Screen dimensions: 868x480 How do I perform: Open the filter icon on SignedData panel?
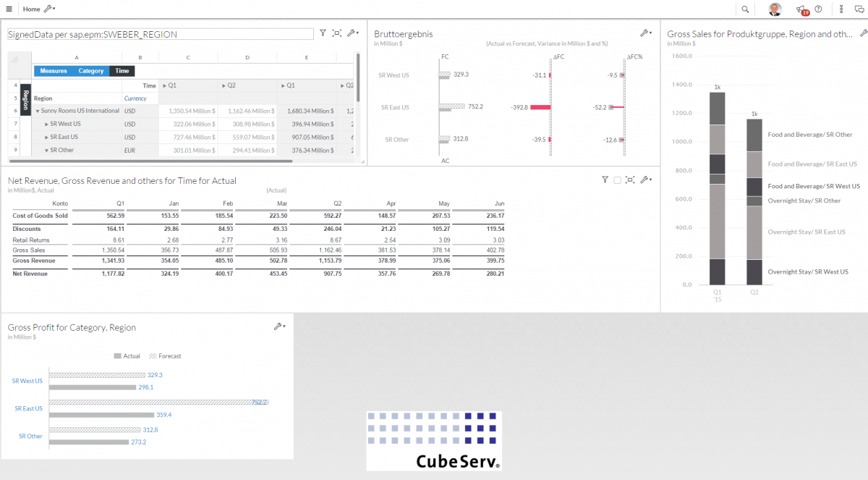tap(323, 33)
